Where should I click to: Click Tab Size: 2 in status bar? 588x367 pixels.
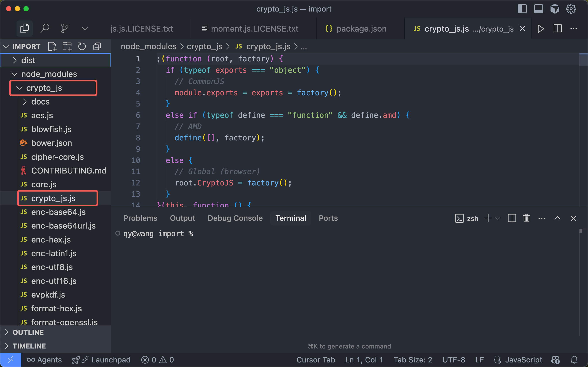pyautogui.click(x=413, y=360)
